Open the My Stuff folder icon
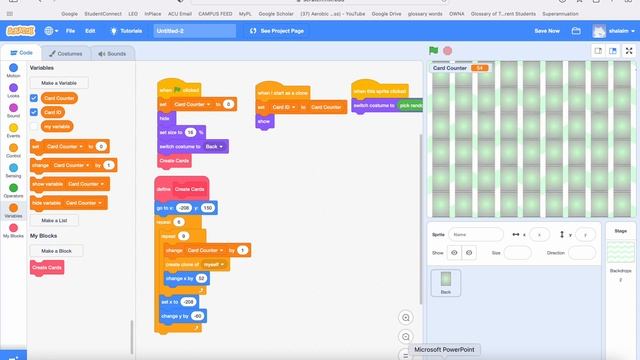 [x=576, y=31]
